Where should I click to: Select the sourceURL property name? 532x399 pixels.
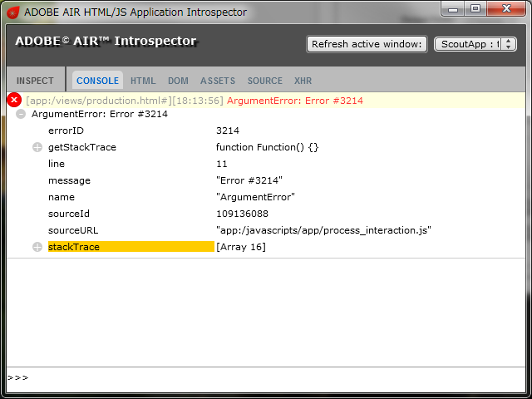73,230
